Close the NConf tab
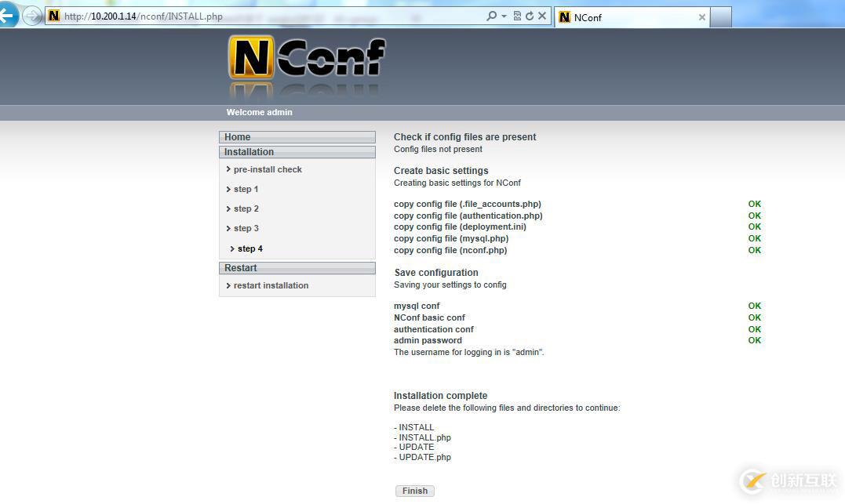 (x=701, y=17)
